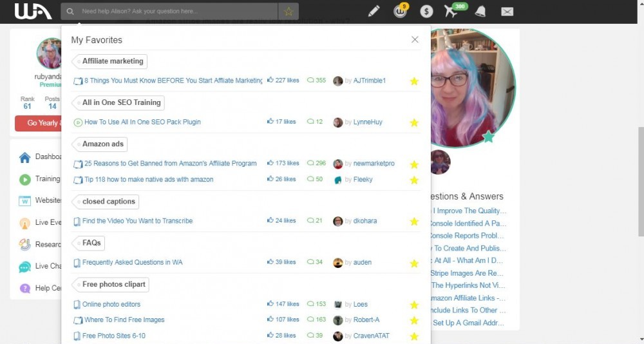Viewport: 644px width, 344px height.
Task: Open Free Photo Sites 6-10
Action: tap(114, 336)
